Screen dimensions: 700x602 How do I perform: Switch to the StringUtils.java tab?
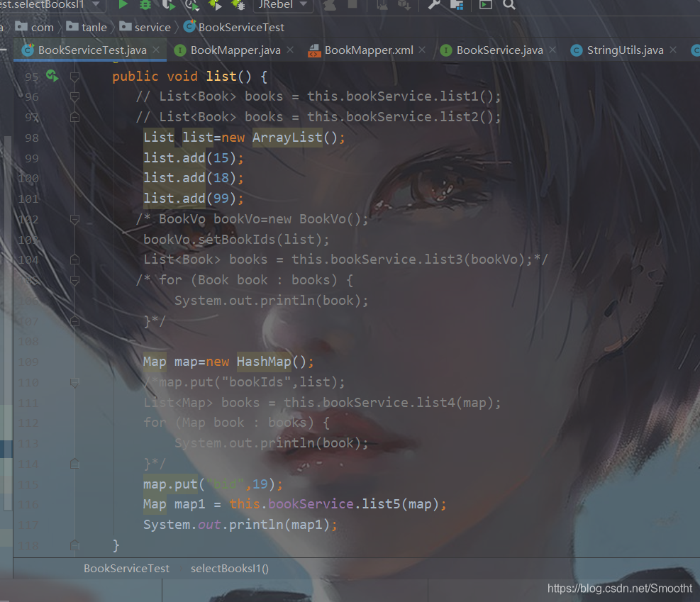coord(623,50)
